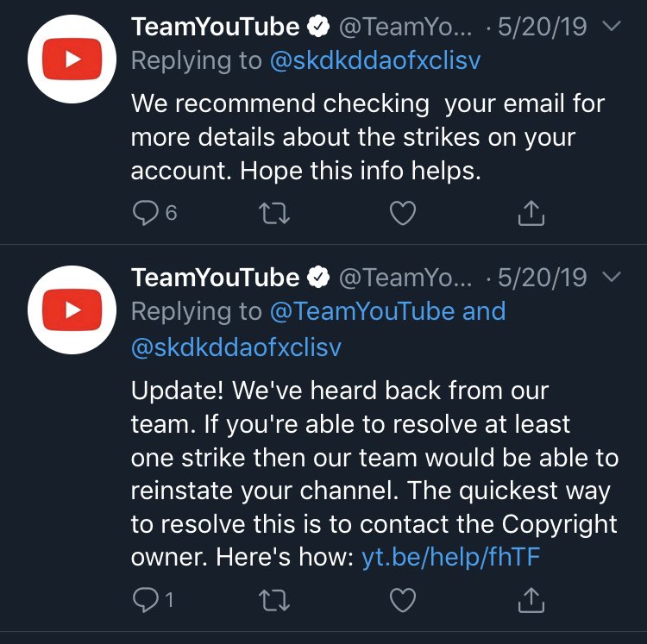The image size is (647, 644).
Task: Open TeamYouTube display name on second tweet
Action: 215,278
